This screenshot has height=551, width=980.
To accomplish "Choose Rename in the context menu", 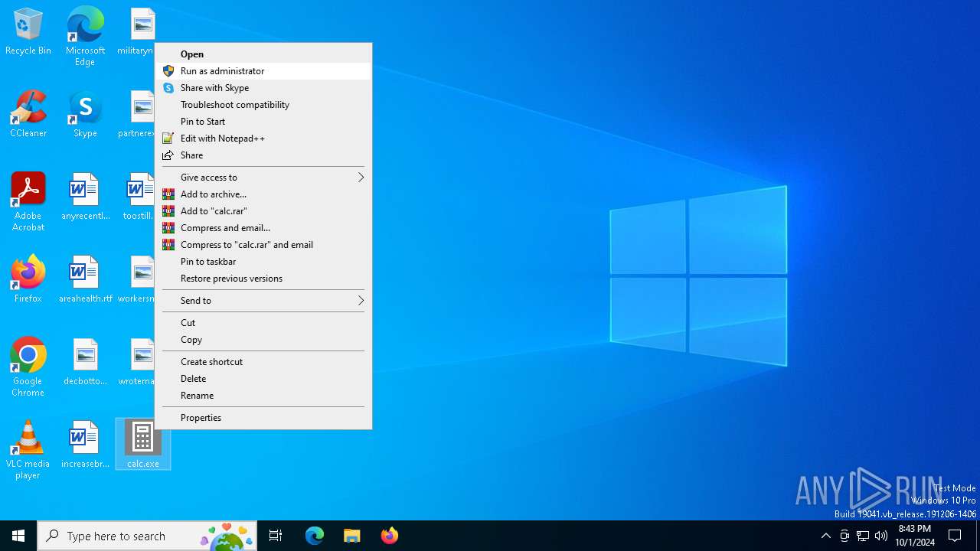I will coord(263,396).
